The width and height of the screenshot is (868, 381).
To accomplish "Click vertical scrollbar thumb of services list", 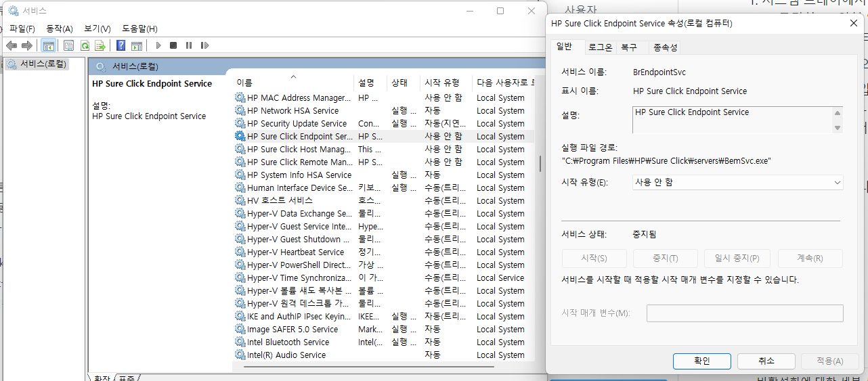I will 540,164.
